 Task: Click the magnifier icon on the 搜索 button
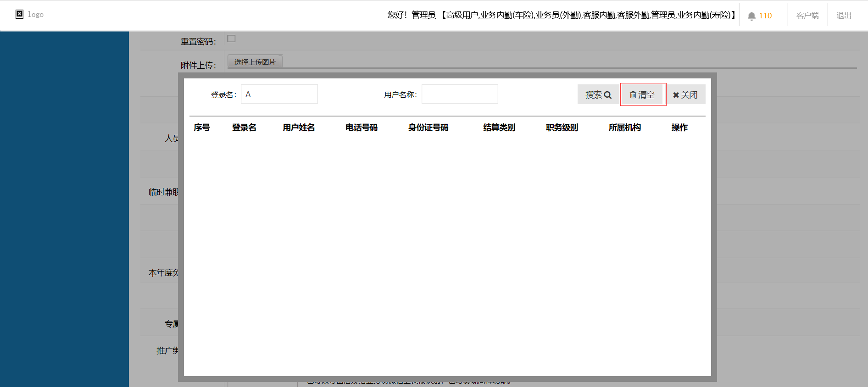[608, 95]
